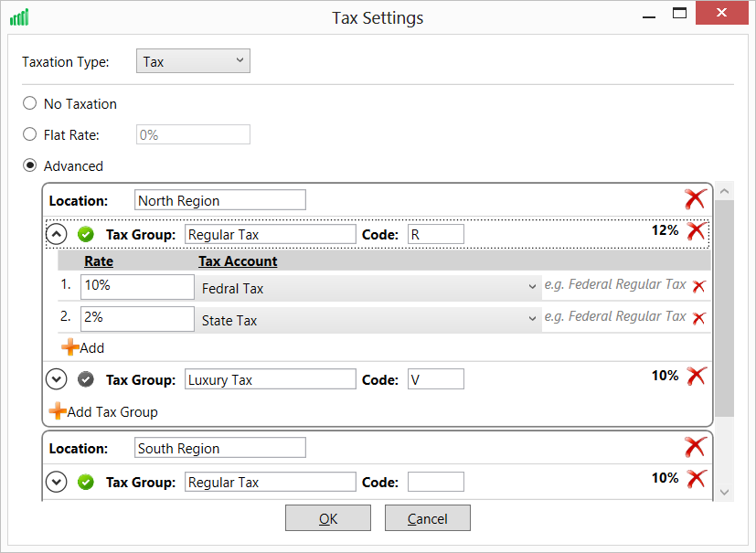Collapse the Regular Tax group
This screenshot has height=553, width=756.
click(x=56, y=233)
